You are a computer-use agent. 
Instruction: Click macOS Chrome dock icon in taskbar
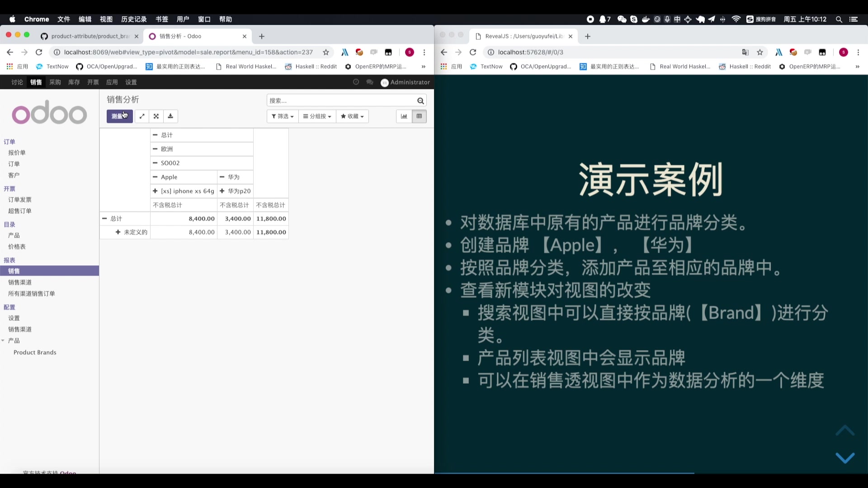point(37,19)
